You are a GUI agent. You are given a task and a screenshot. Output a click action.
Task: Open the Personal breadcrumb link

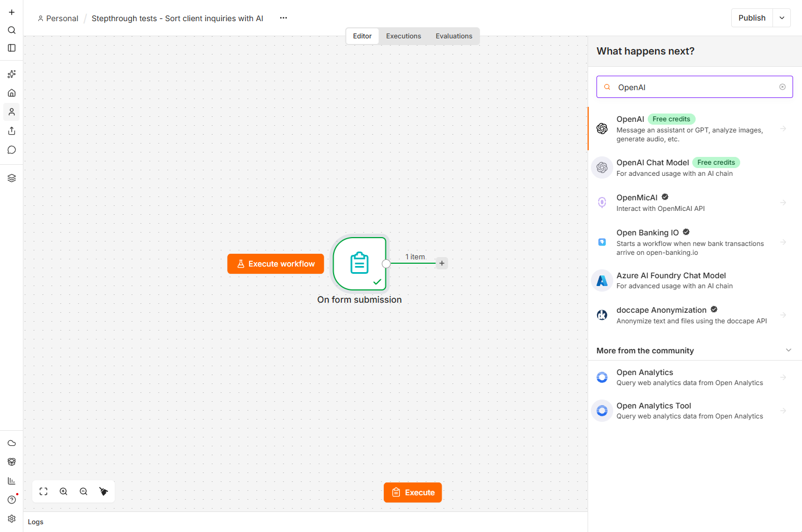(58, 18)
